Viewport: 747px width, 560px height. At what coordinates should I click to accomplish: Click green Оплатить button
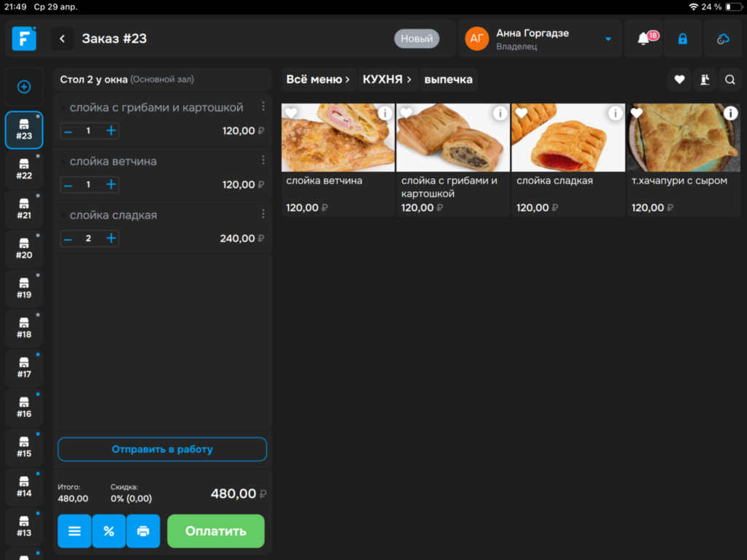pyautogui.click(x=216, y=531)
